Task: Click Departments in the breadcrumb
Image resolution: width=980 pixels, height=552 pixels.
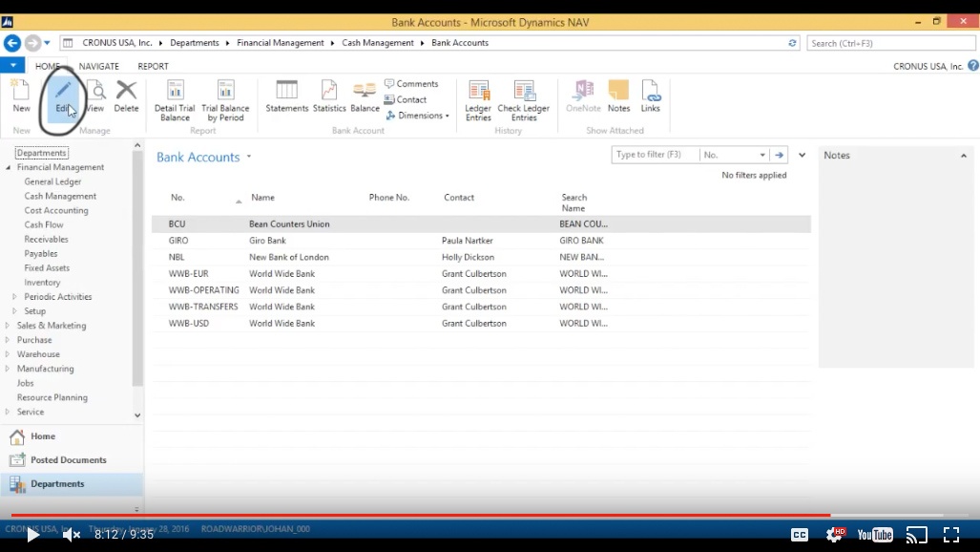Action: 195,43
